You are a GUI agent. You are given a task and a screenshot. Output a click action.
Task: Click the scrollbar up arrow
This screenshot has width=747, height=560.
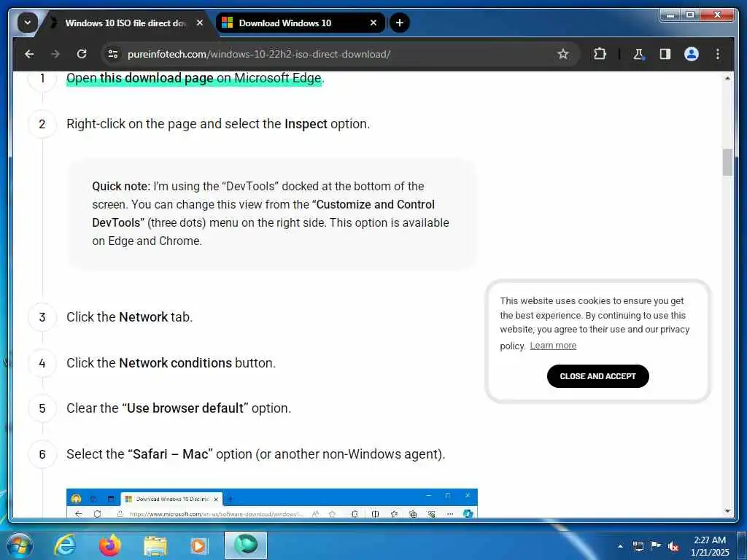click(727, 78)
